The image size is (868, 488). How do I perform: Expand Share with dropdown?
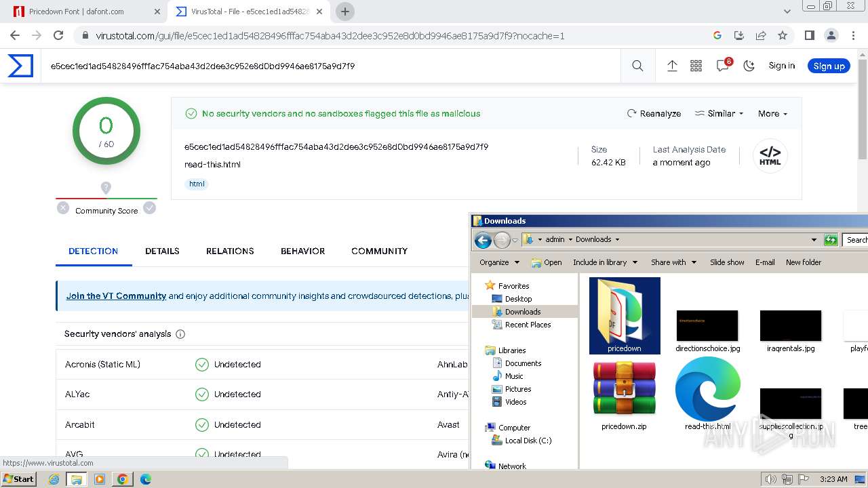pos(673,262)
